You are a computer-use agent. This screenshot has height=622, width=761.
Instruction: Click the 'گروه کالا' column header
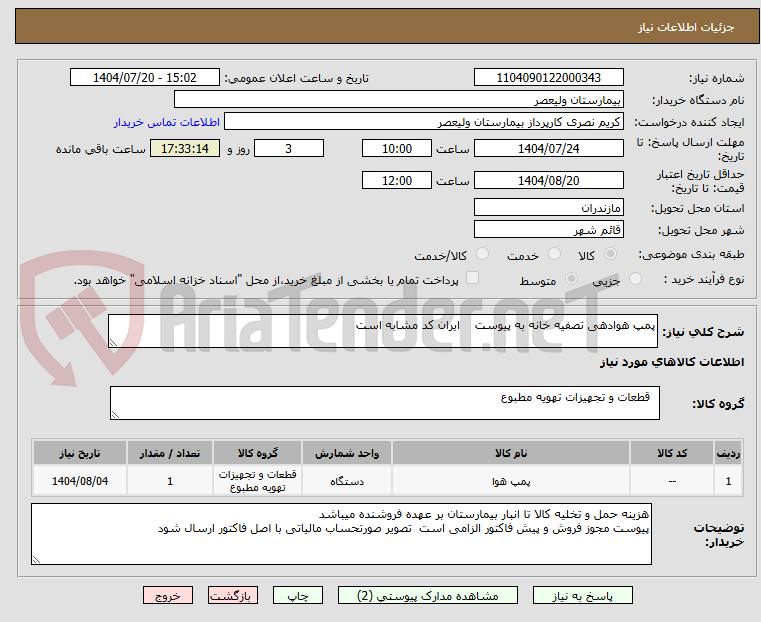[257, 453]
